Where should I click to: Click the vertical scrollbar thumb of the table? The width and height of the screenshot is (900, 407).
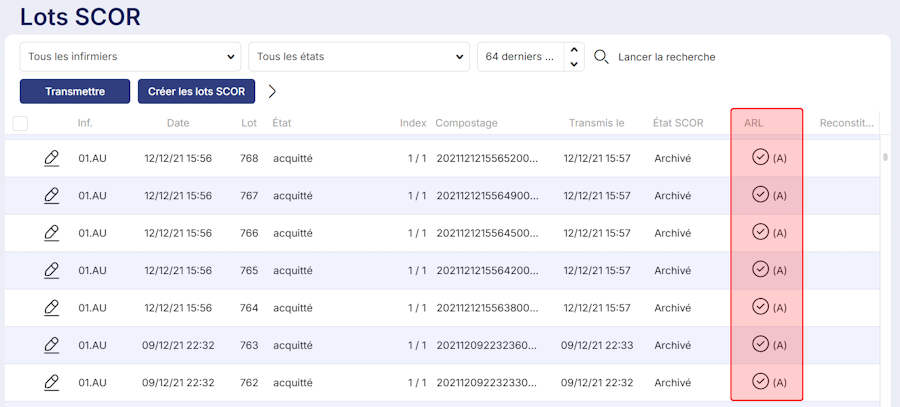point(885,158)
